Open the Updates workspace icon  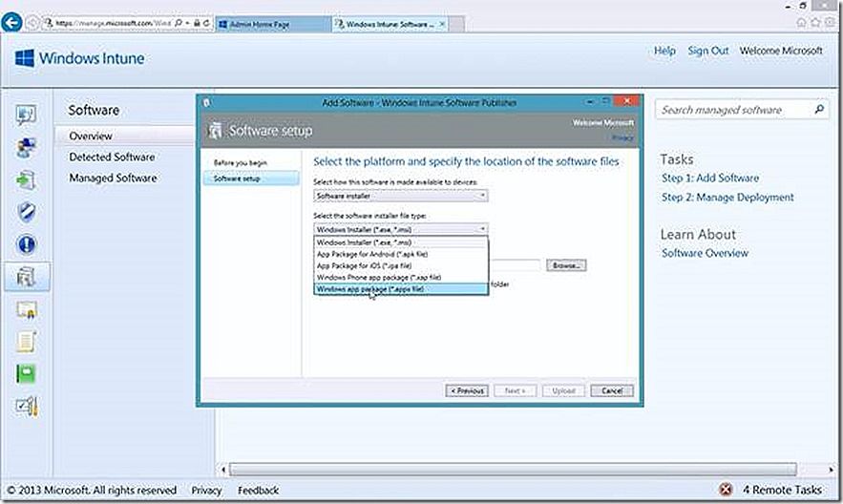coord(27,180)
